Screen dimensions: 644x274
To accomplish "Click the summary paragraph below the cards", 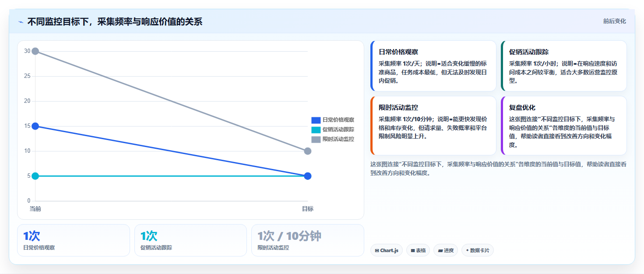I will point(498,169).
